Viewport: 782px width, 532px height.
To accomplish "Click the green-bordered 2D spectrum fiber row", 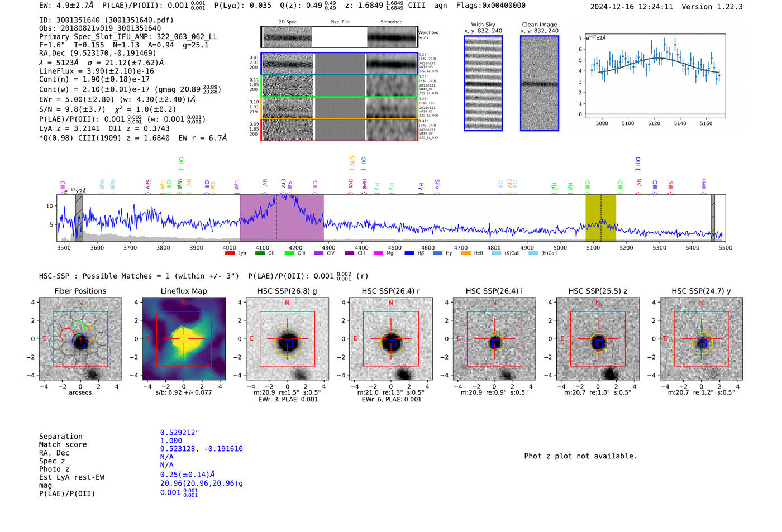I will point(340,86).
